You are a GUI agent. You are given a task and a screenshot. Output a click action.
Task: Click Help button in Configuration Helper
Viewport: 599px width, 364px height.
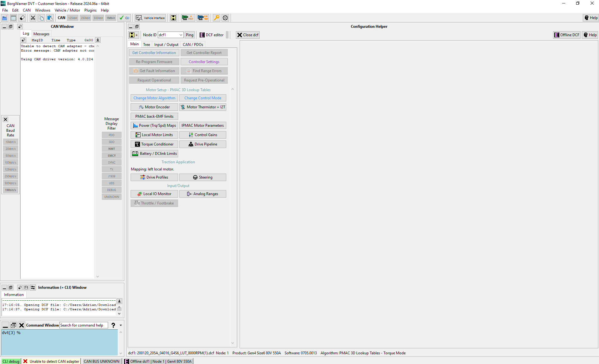pyautogui.click(x=590, y=35)
